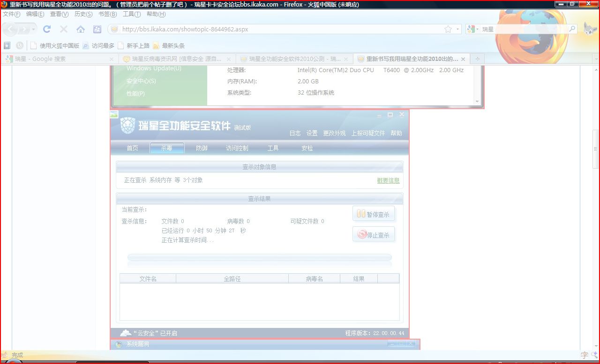
Task: Select the 首页 tab in Rising
Action: tap(133, 148)
